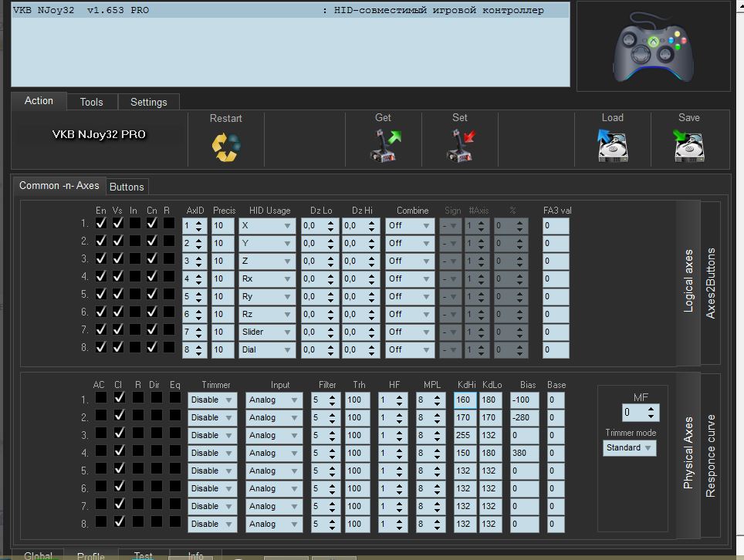Uncheck En checkbox for logical axis 1
The height and width of the screenshot is (560, 744).
[100, 223]
